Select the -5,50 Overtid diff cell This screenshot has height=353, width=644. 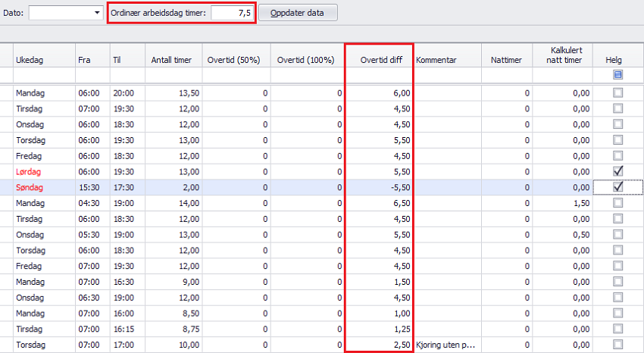[379, 187]
